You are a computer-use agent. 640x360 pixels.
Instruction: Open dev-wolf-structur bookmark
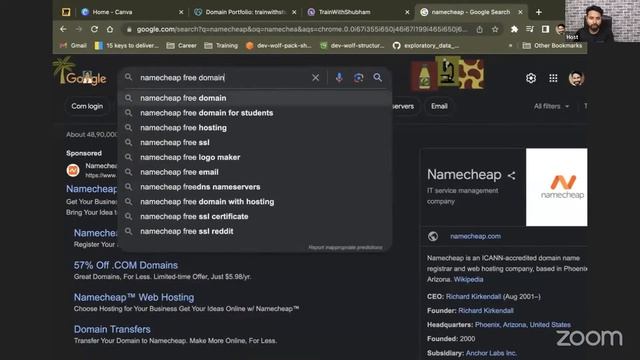[x=352, y=46]
